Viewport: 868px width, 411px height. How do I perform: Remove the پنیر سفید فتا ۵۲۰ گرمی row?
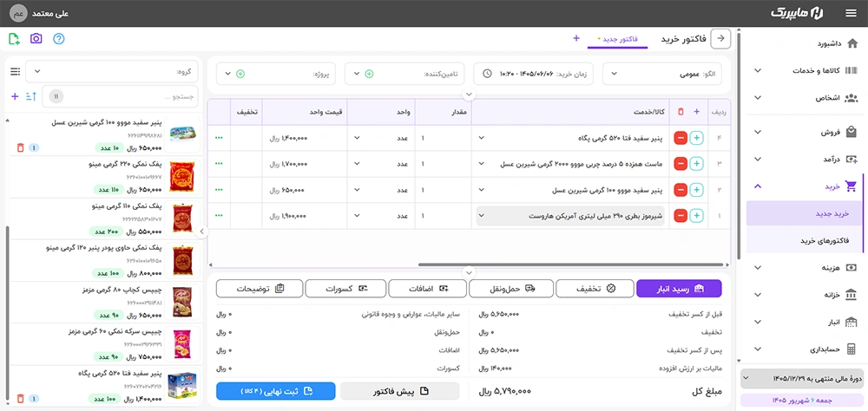pos(681,137)
